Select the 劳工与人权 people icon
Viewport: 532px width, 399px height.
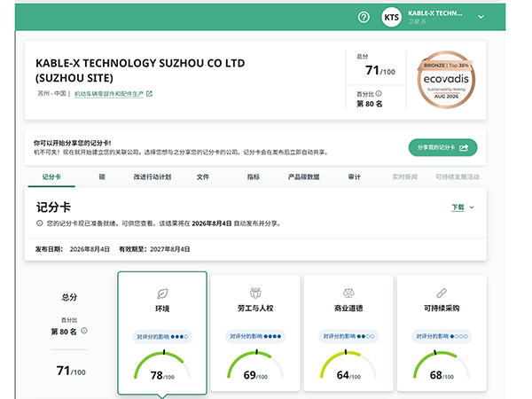click(255, 293)
